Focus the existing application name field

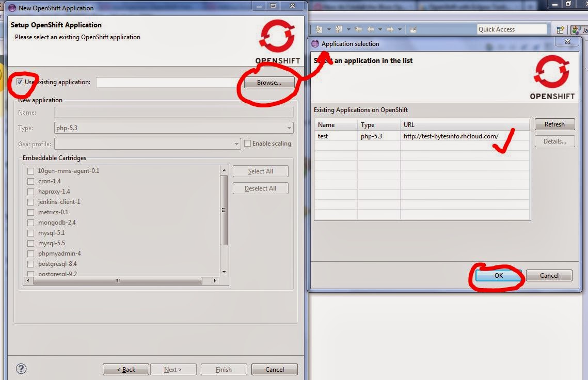point(169,82)
